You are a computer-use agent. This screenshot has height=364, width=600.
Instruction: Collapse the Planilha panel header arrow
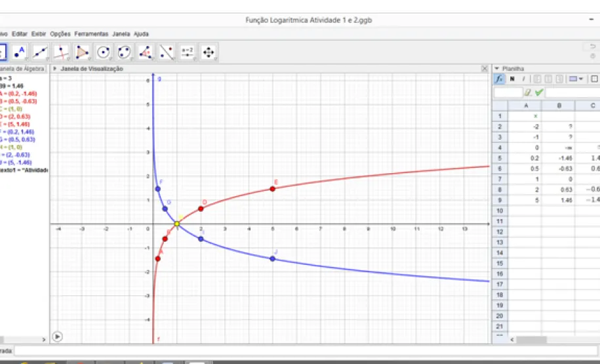click(x=496, y=68)
